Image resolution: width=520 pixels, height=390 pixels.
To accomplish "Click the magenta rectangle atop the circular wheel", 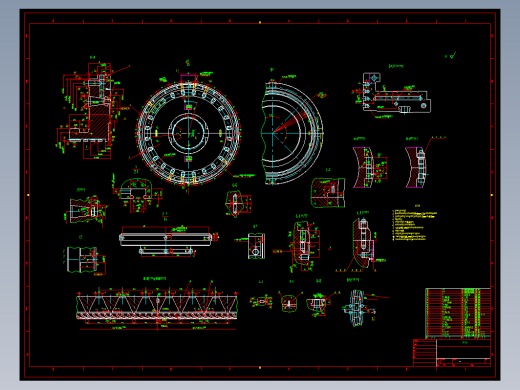I will click(189, 78).
